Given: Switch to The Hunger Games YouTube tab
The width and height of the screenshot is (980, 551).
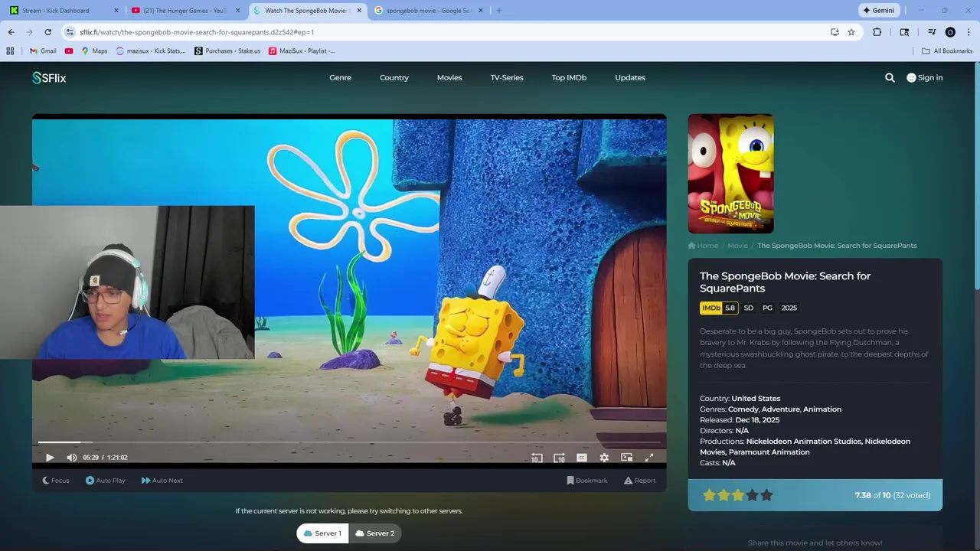Looking at the screenshot, I should click(186, 11).
